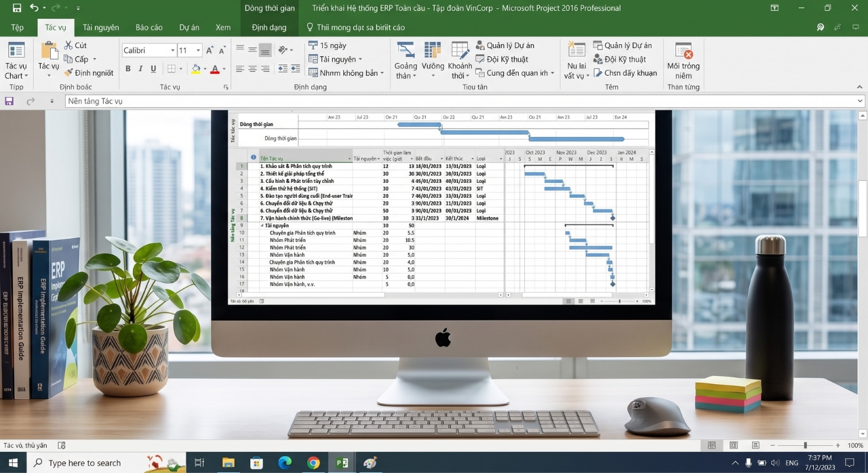Open the Tệp file tab
This screenshot has width=868, height=473.
[x=17, y=27]
